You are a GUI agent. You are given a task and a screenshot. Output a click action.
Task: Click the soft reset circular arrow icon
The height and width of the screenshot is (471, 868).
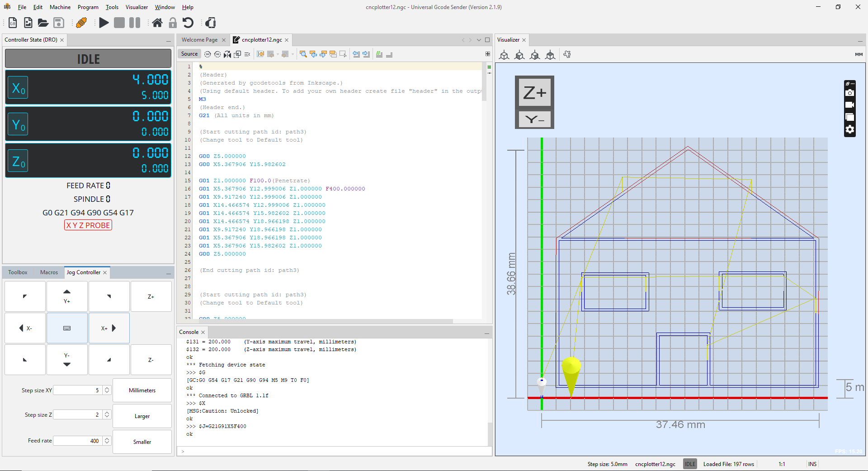[188, 23]
